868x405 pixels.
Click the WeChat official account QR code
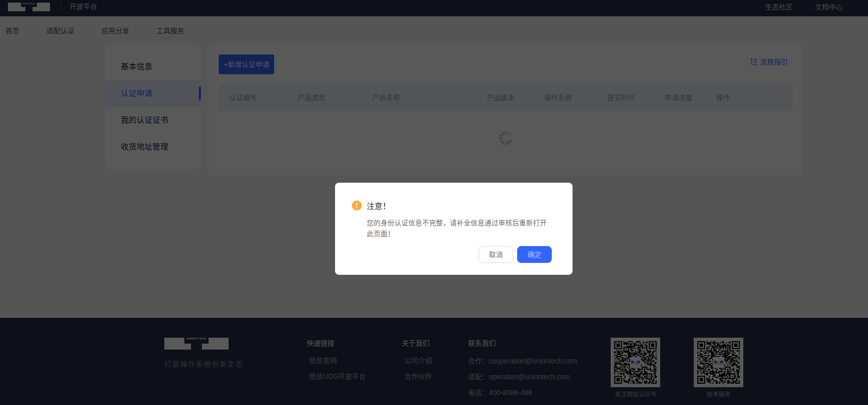coord(635,362)
